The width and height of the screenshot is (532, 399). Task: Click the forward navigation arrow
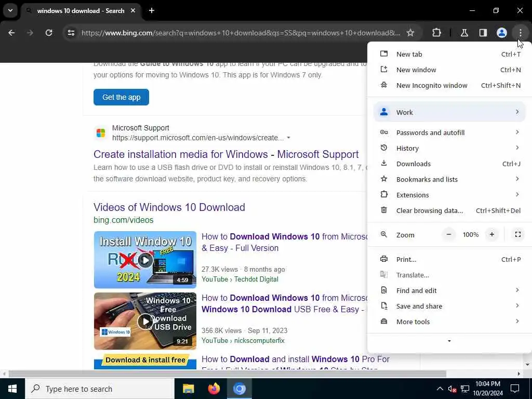coord(30,33)
